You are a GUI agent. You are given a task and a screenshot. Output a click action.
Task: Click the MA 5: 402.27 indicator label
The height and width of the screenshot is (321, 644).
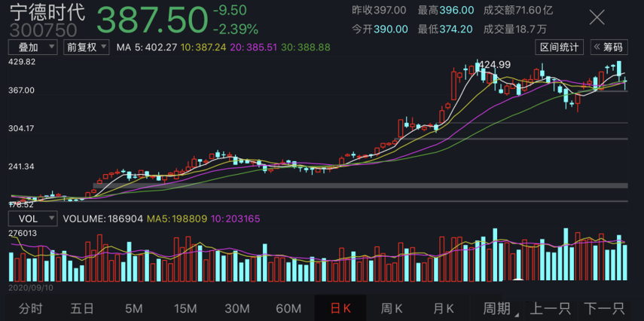(147, 47)
